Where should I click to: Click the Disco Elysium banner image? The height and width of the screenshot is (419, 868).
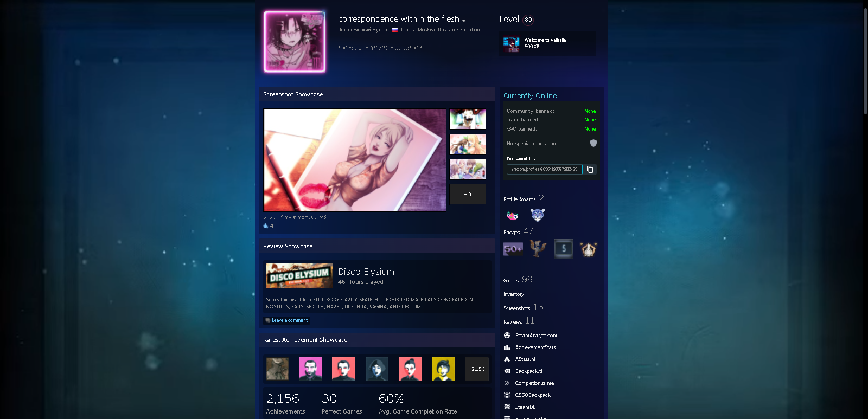(x=299, y=276)
